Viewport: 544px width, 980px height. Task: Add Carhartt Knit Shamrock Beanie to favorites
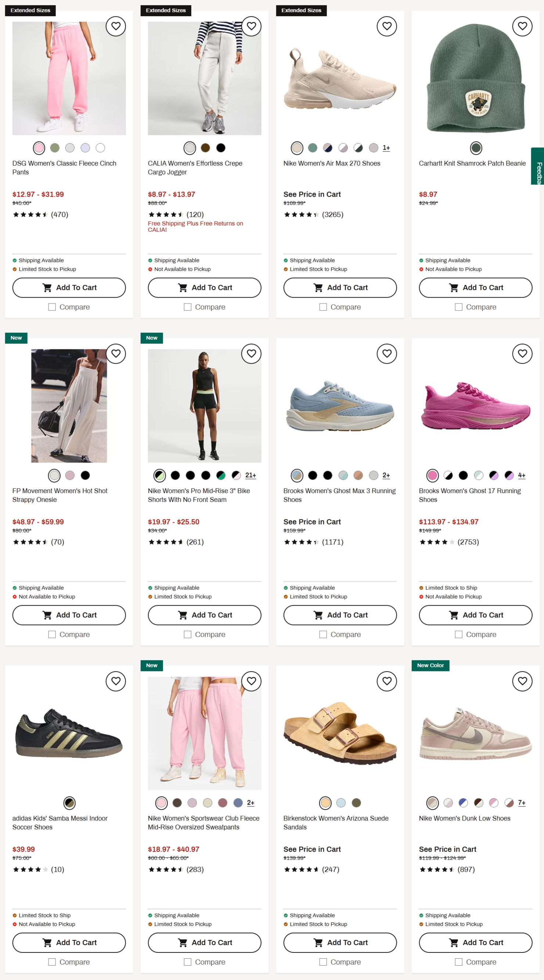click(x=522, y=26)
